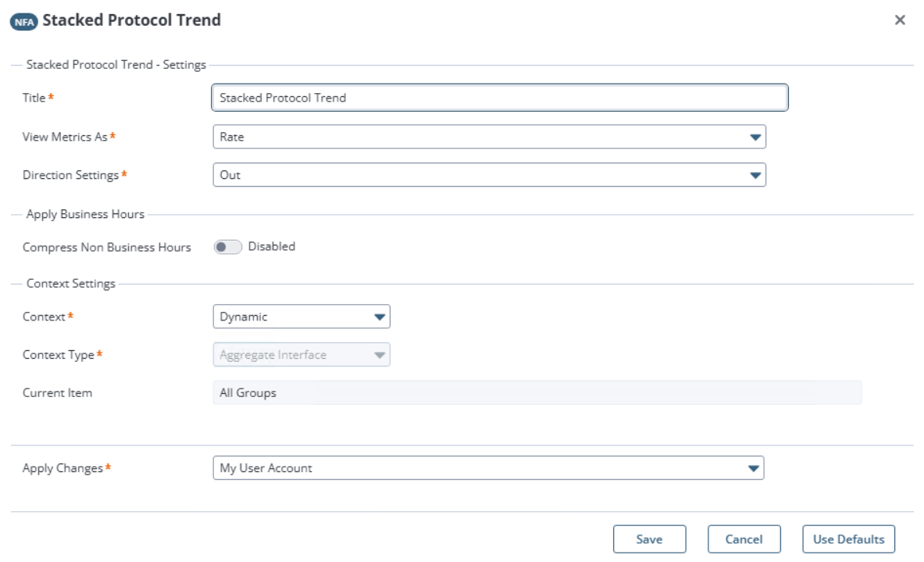Click the arrow icon on the Dynamic dropdown
Image resolution: width=924 pixels, height=562 pixels.
[x=380, y=317]
